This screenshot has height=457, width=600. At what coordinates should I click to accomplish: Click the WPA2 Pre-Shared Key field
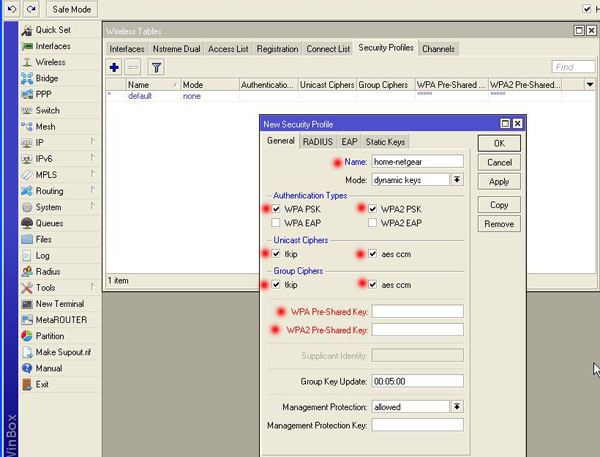pos(417,330)
